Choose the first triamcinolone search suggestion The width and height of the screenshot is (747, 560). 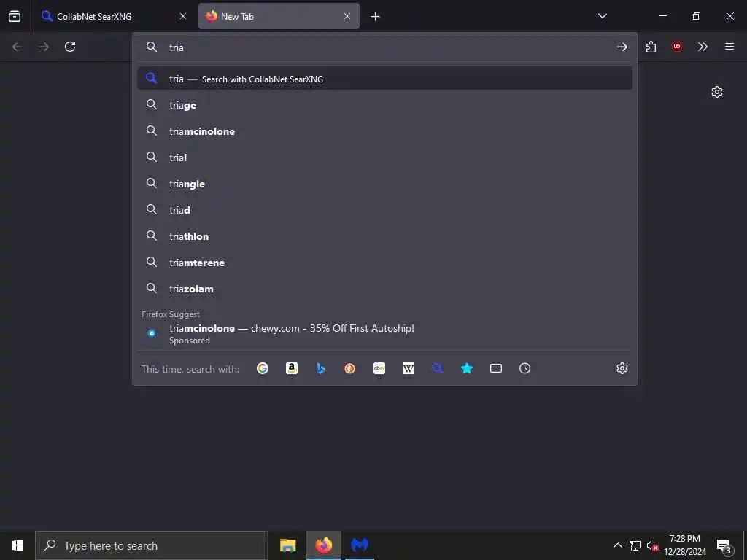(x=385, y=131)
